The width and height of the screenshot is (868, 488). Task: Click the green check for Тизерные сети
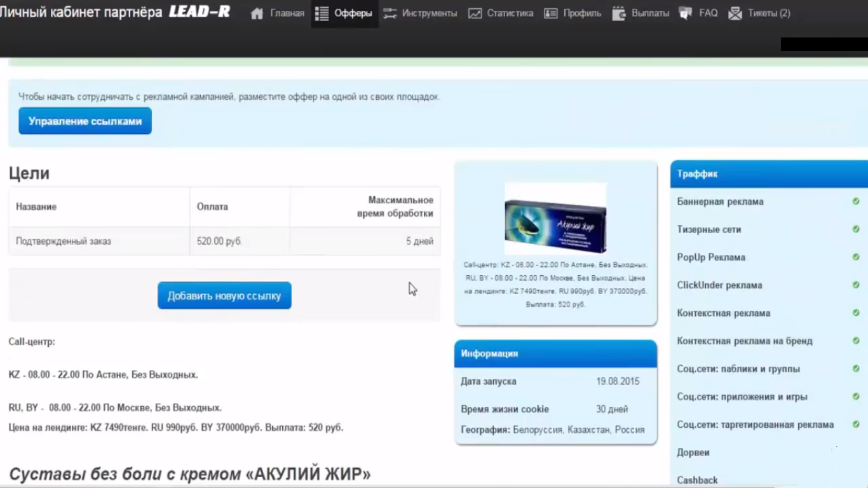click(x=856, y=229)
